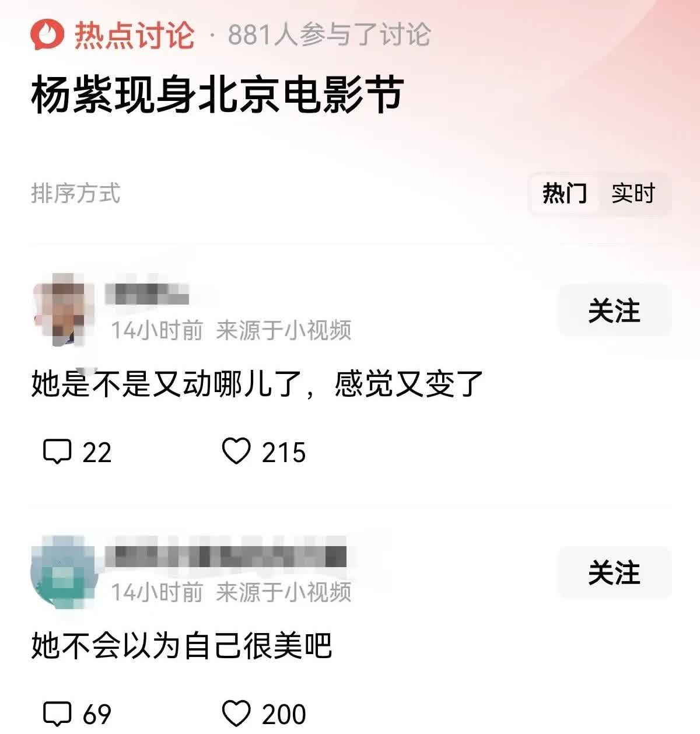
Task: Open first commenter's blurred avatar
Action: (x=63, y=309)
